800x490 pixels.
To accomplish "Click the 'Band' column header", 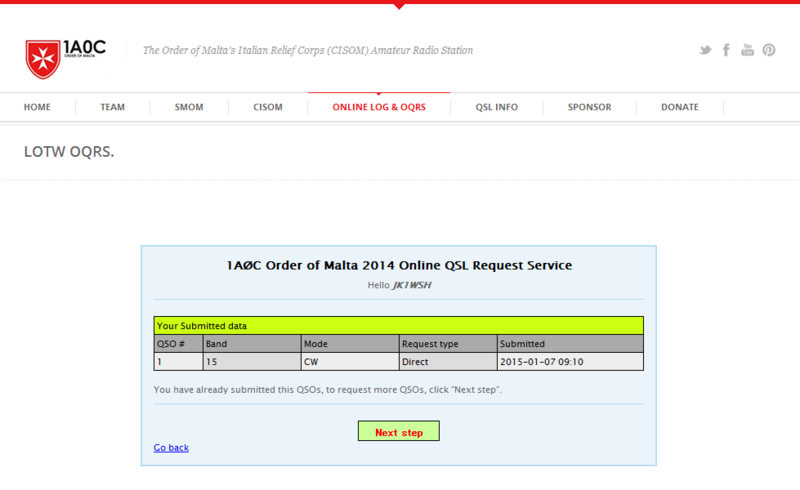I will 252,344.
